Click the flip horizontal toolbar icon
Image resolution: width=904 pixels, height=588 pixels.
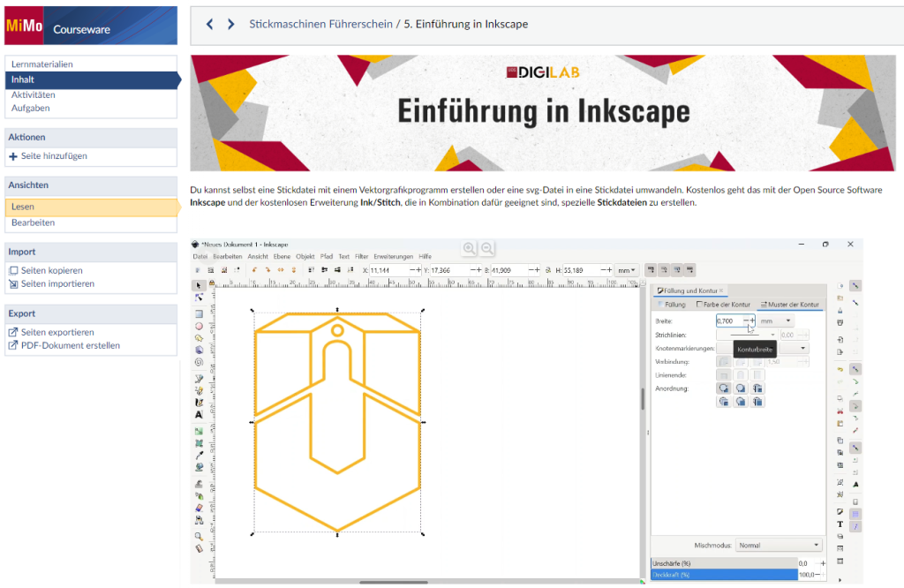[281, 270]
